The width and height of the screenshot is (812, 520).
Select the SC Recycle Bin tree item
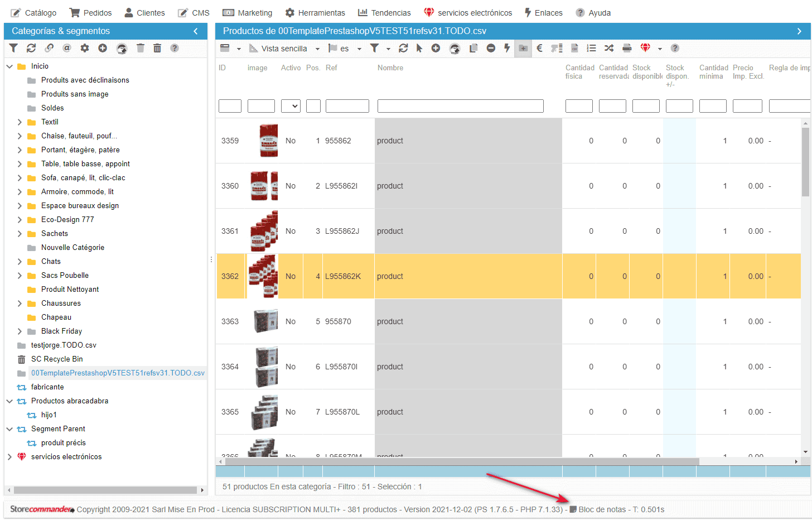click(57, 359)
